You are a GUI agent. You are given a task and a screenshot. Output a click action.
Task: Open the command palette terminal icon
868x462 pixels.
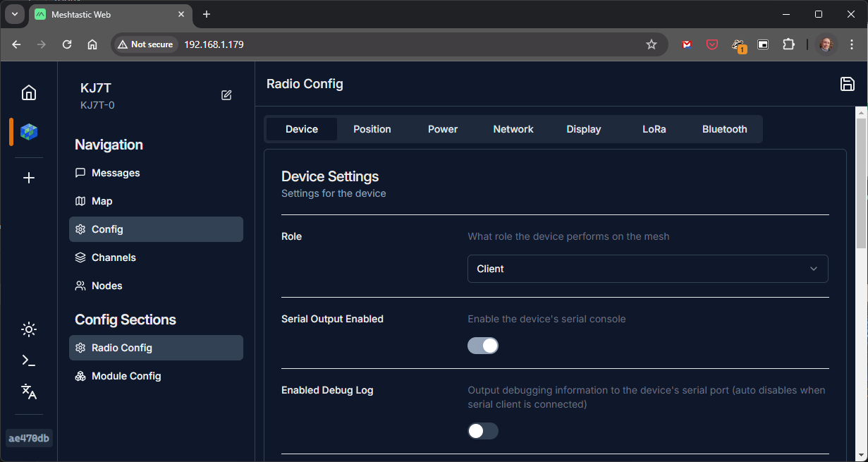point(29,360)
